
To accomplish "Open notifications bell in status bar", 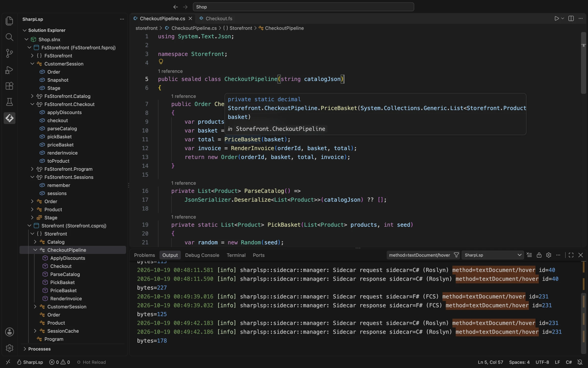I will 580,362.
